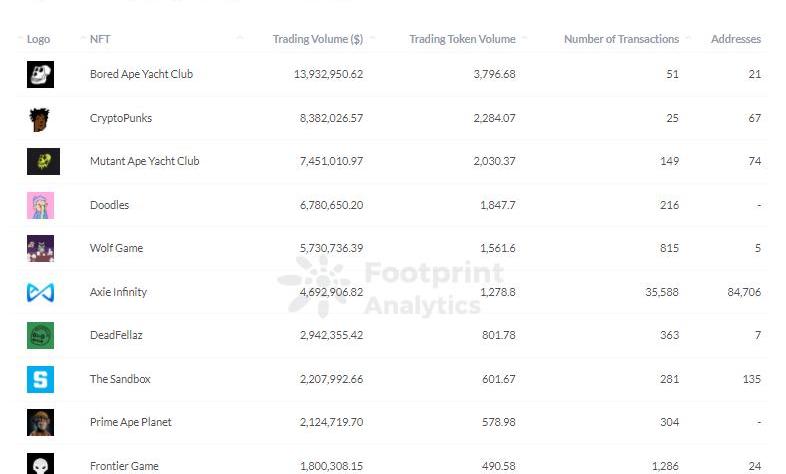
Task: Sort by Trading Volume ($) column
Action: [x=317, y=39]
